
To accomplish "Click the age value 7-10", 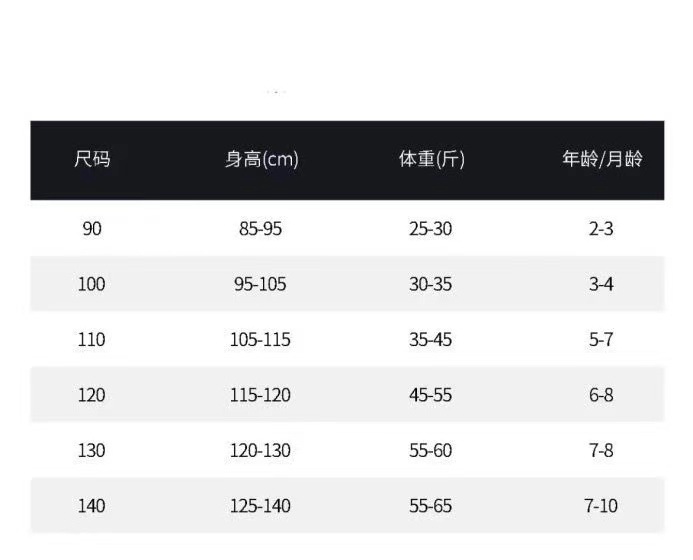I will 601,506.
